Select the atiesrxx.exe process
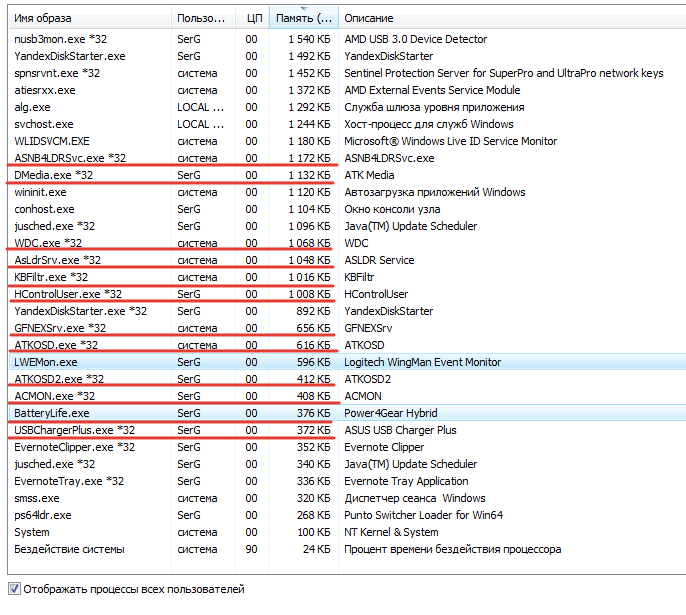Viewport: 686px width, 615px height. pos(45,90)
